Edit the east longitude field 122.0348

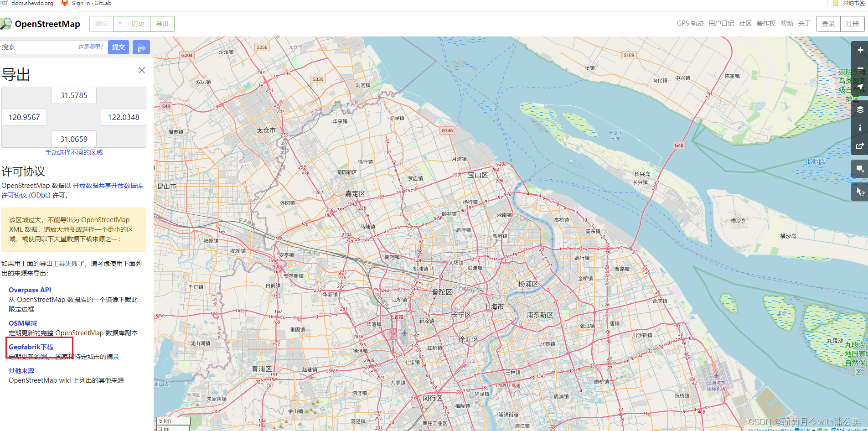click(x=124, y=117)
